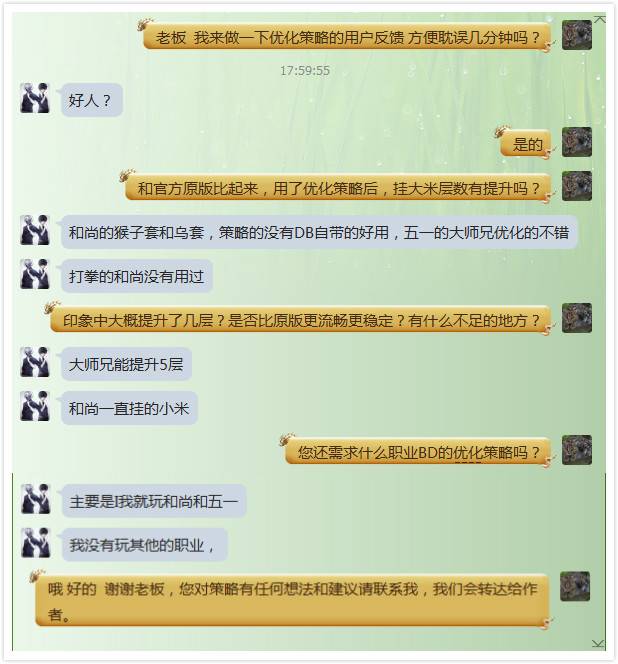Click gold bubble asking 挂大米层数有提升吗
The width and height of the screenshot is (618, 664).
[x=338, y=188]
